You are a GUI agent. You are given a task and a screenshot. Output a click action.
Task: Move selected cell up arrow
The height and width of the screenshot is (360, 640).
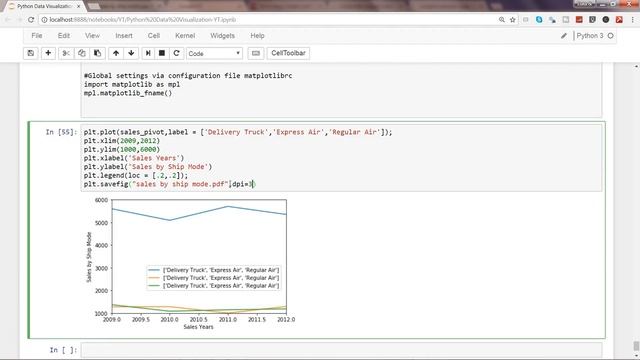tap(116, 53)
